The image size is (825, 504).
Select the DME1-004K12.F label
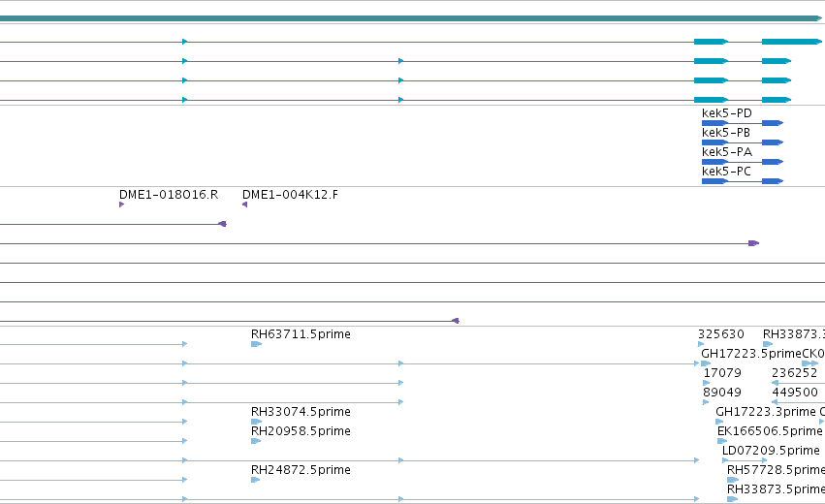point(290,195)
